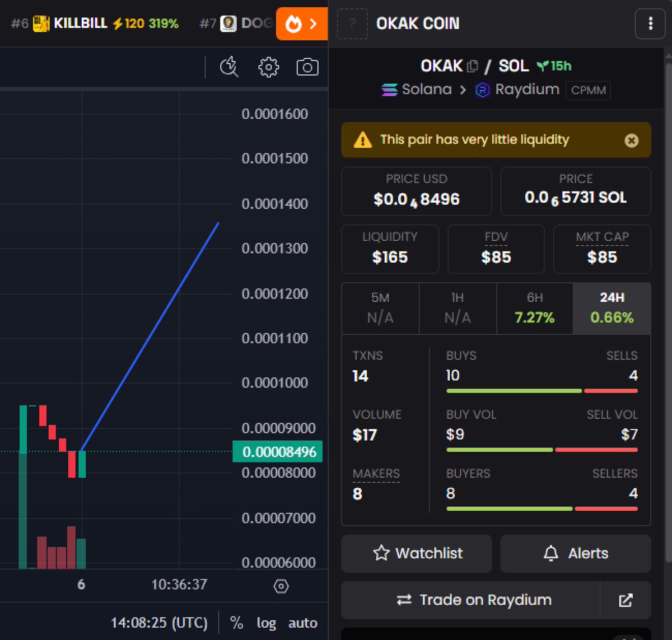Click the buy vol versus sell vol bar
This screenshot has height=640, width=672.
[x=542, y=450]
